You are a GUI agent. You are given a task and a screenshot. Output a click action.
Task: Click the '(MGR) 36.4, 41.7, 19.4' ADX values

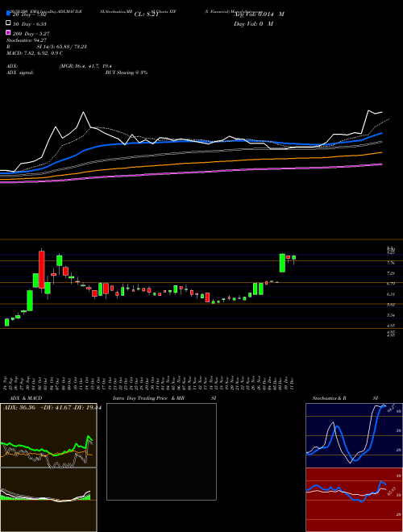coord(85,66)
